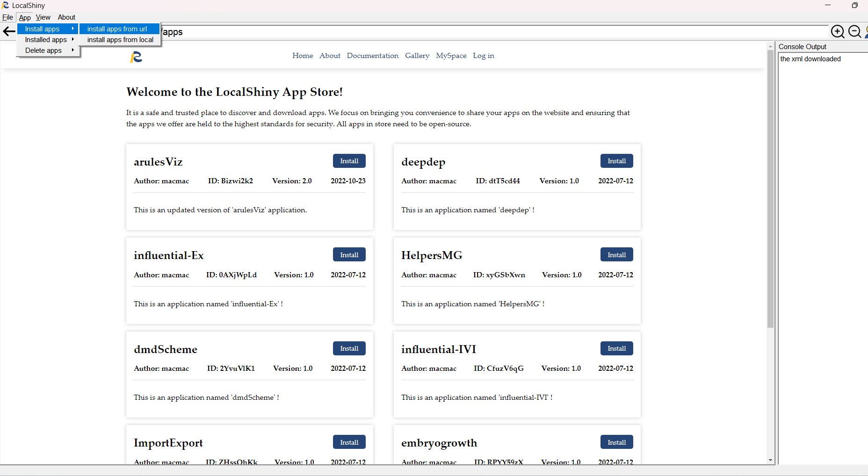The width and height of the screenshot is (868, 476).
Task: Click the 'ID: xyGSbXwn' text
Action: pyautogui.click(x=499, y=275)
